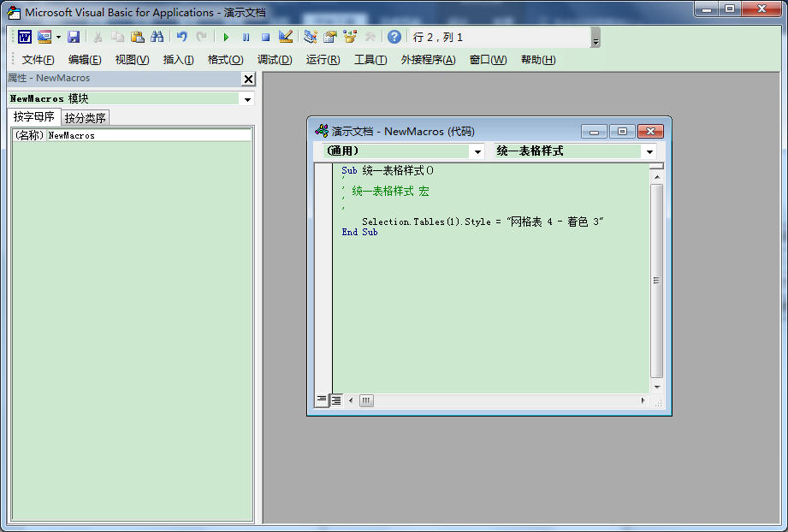This screenshot has height=532, width=788.
Task: Expand the NewMacros 模块 object dropdown
Action: (247, 99)
